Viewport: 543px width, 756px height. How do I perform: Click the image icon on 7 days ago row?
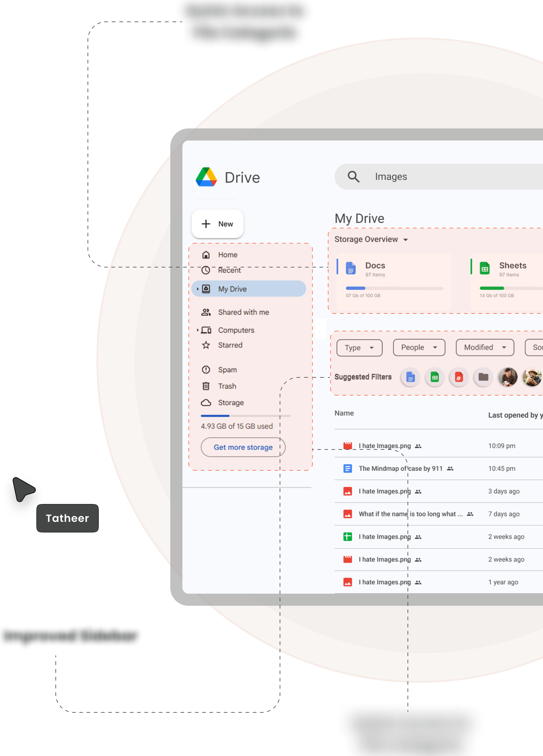coord(348,514)
